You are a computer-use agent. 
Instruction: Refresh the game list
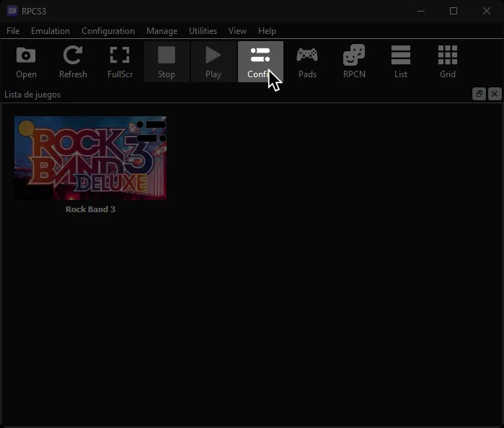point(73,62)
